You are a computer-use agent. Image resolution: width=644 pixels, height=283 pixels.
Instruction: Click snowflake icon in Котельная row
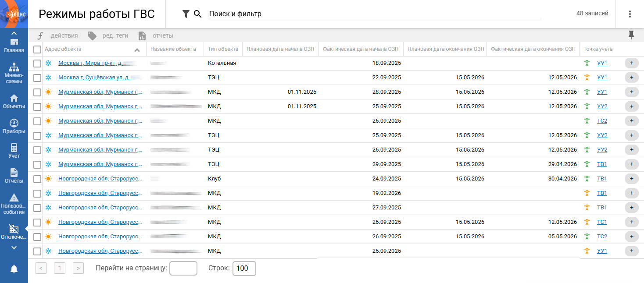point(48,63)
